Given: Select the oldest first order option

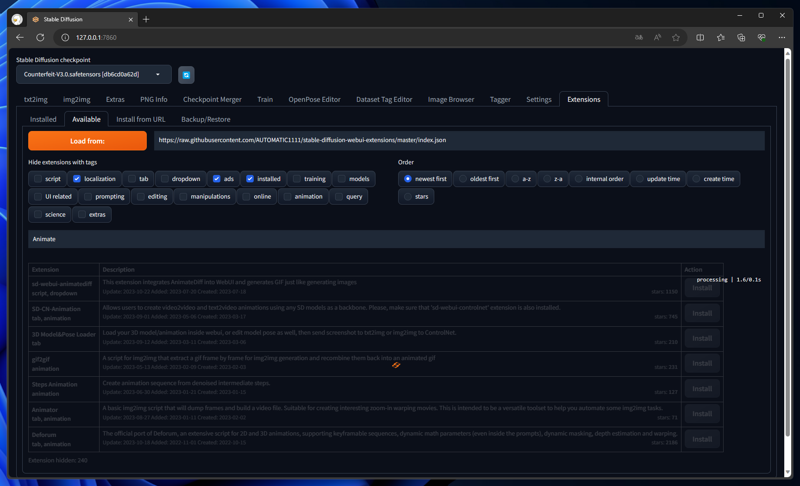Looking at the screenshot, I should pyautogui.click(x=463, y=179).
